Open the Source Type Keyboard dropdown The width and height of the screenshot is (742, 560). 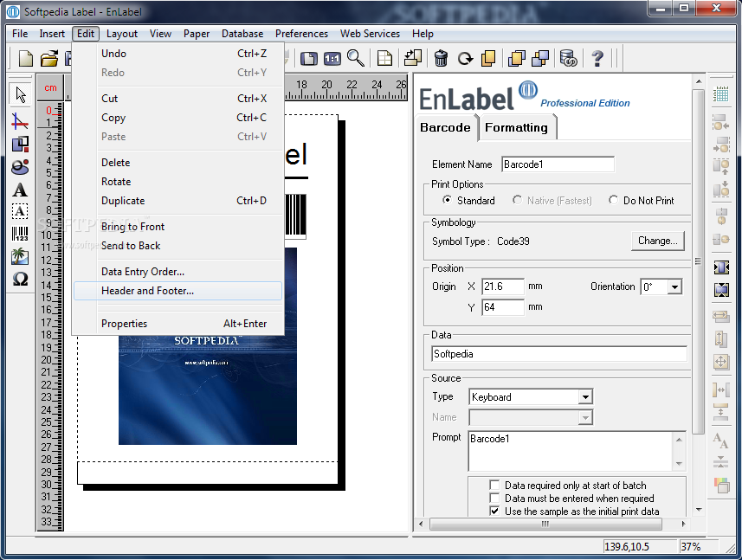click(585, 396)
